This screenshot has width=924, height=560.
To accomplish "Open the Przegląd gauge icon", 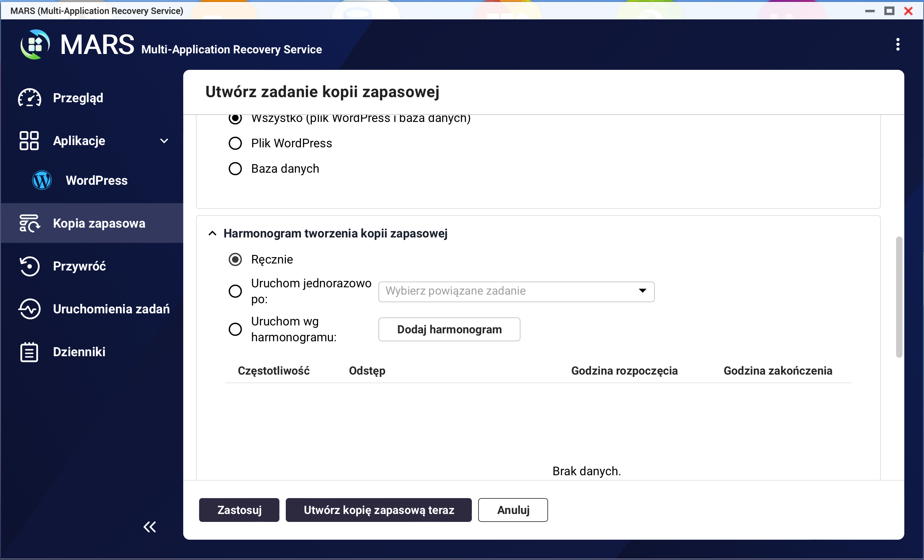I will 29,98.
